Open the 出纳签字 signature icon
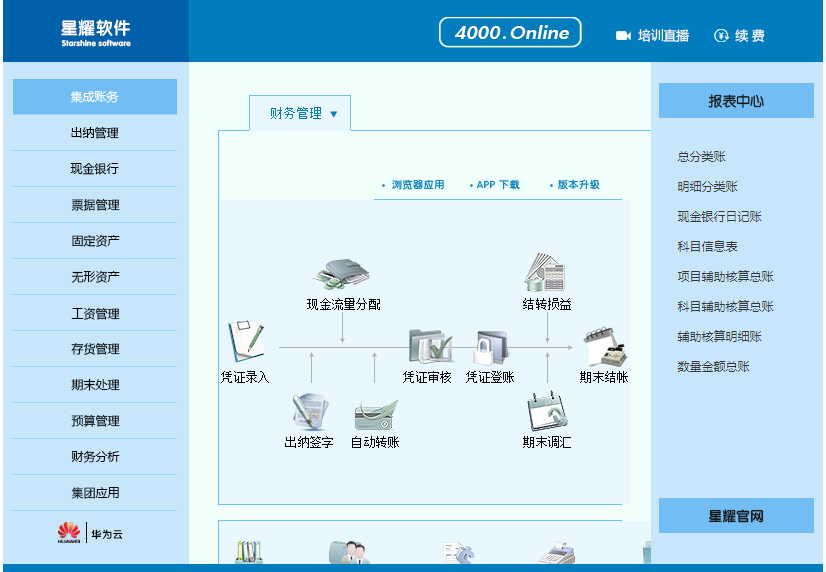 [310, 412]
